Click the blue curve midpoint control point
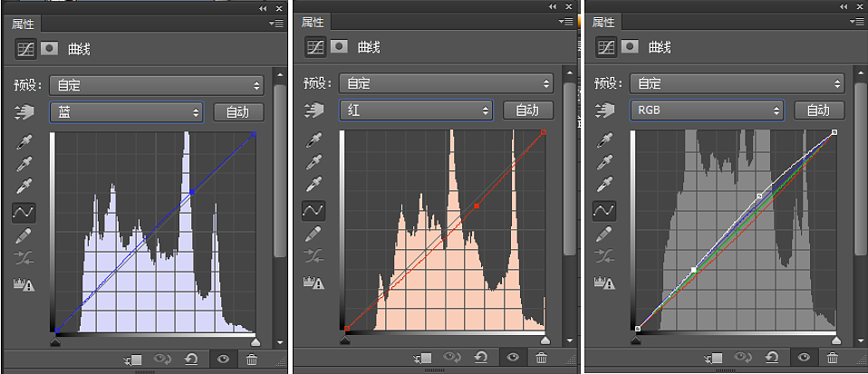Viewport: 868px width, 374px height. click(192, 192)
